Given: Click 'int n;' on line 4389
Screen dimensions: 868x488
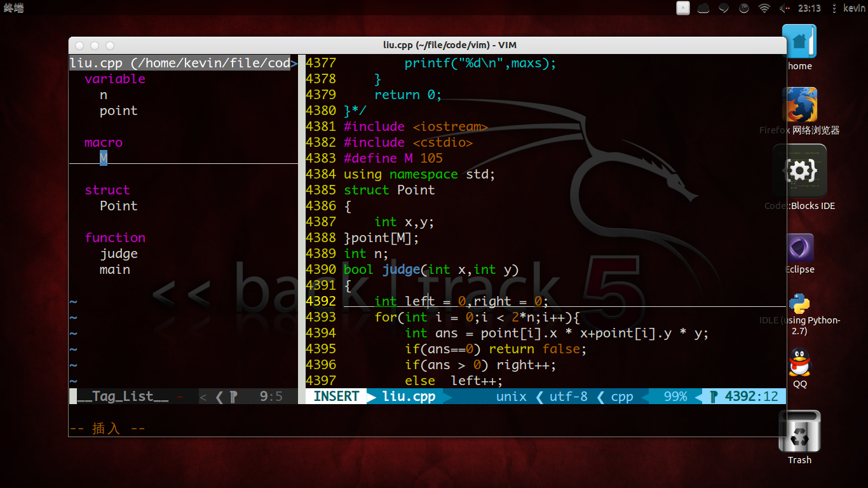Looking at the screenshot, I should pos(366,254).
